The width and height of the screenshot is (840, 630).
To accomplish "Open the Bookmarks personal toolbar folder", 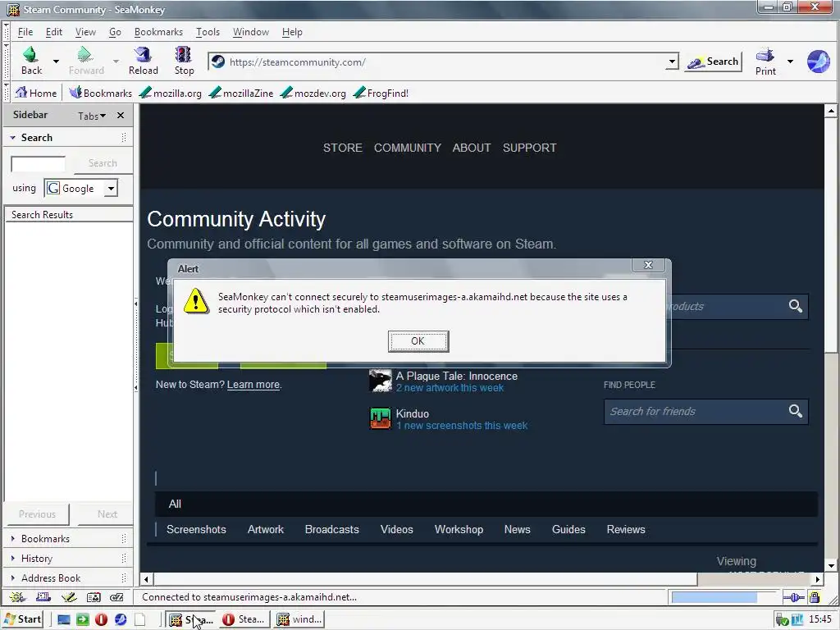I will (x=101, y=93).
